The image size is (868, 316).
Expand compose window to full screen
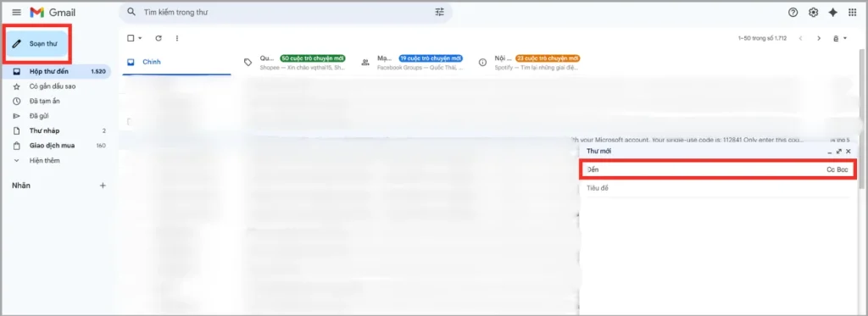click(839, 151)
